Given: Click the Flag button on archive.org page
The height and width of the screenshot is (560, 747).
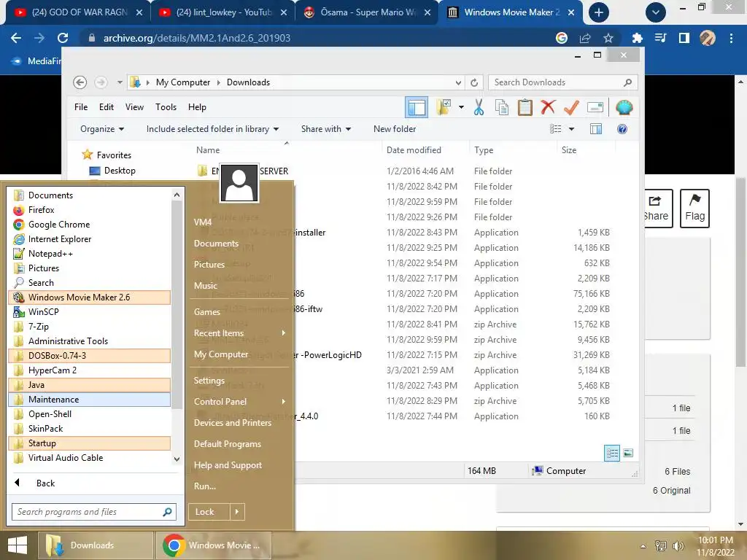Looking at the screenshot, I should tap(694, 208).
